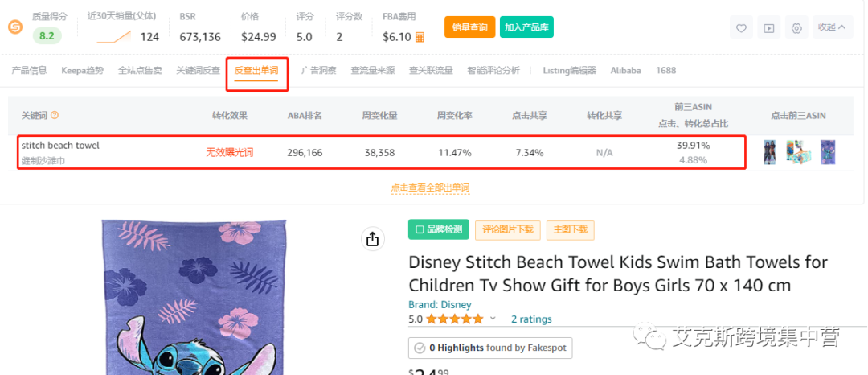Screen dimensions: 868x375
Task: Open the 全站点售卖 tab
Action: tap(140, 70)
